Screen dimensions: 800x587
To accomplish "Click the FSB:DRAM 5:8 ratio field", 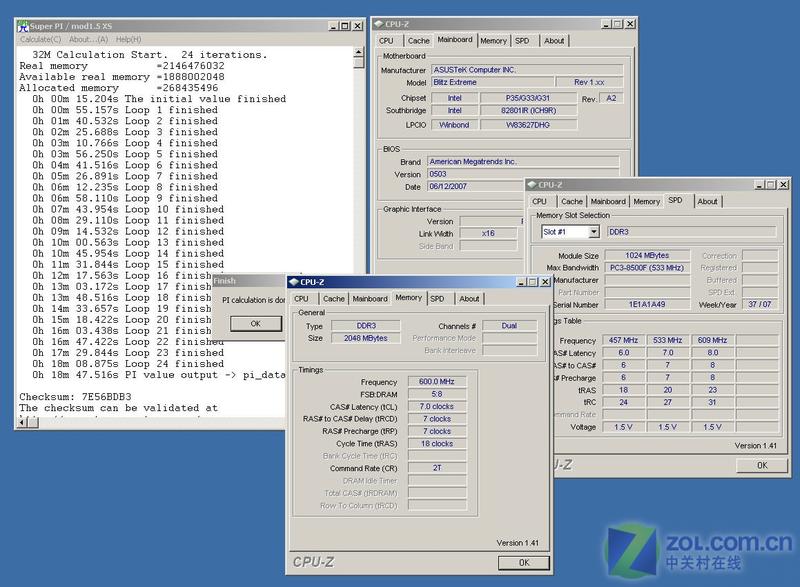I will [x=437, y=394].
